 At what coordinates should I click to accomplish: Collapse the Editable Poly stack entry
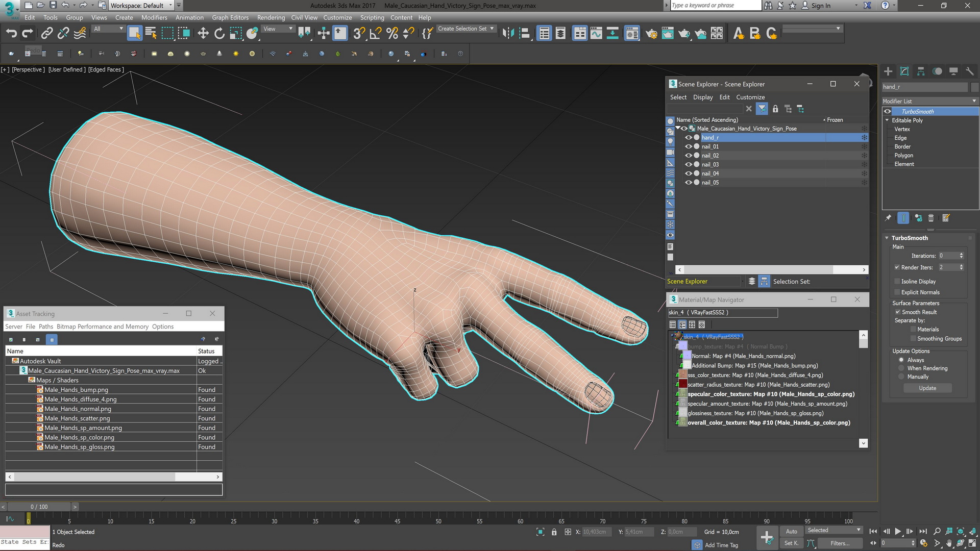(x=887, y=120)
